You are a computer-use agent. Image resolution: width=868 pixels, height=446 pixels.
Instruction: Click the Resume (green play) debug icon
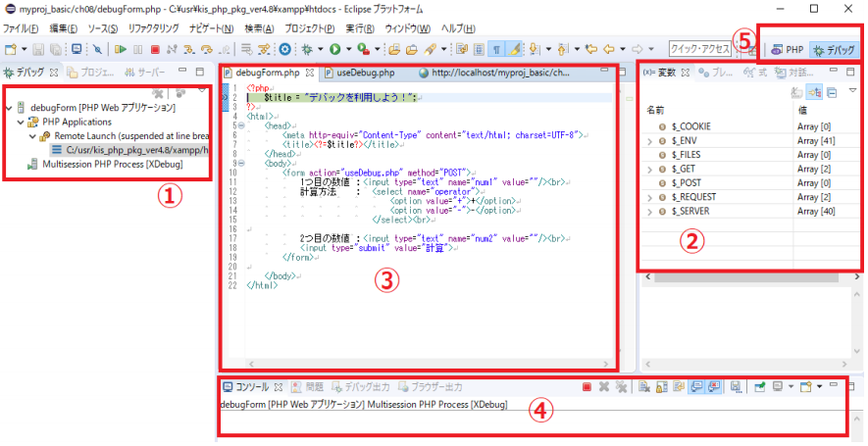[x=121, y=48]
